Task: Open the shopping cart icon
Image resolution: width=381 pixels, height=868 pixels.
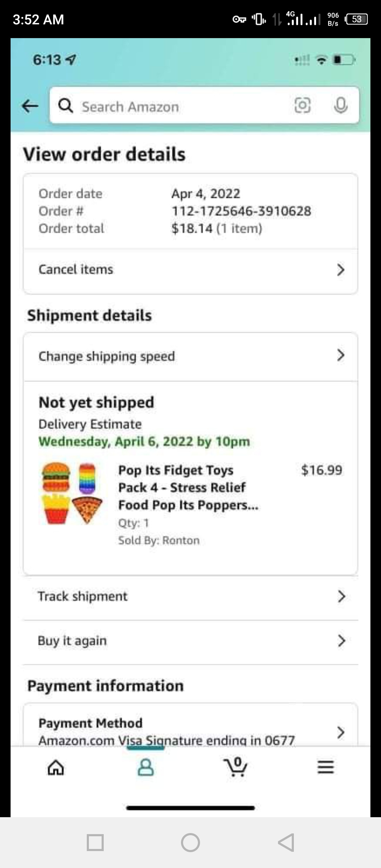Action: pos(236,767)
